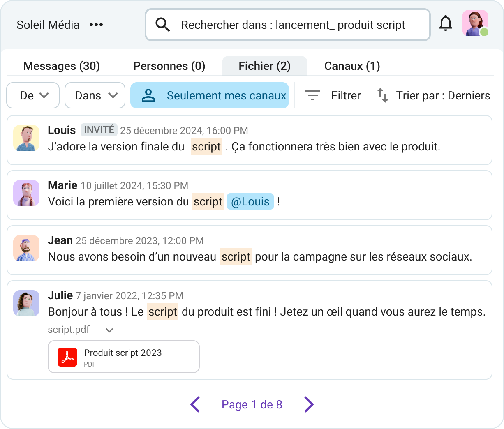This screenshot has height=429, width=504.
Task: Click Julie's avatar thumbnail
Action: 26,303
